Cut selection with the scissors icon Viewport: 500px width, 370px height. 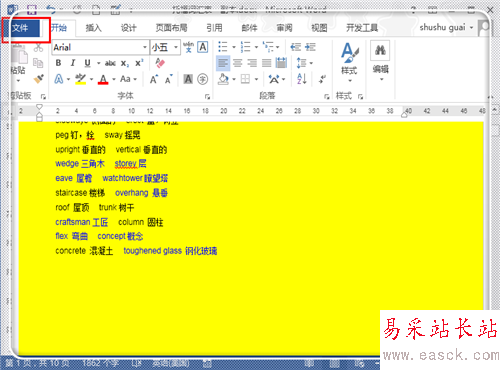(38, 48)
